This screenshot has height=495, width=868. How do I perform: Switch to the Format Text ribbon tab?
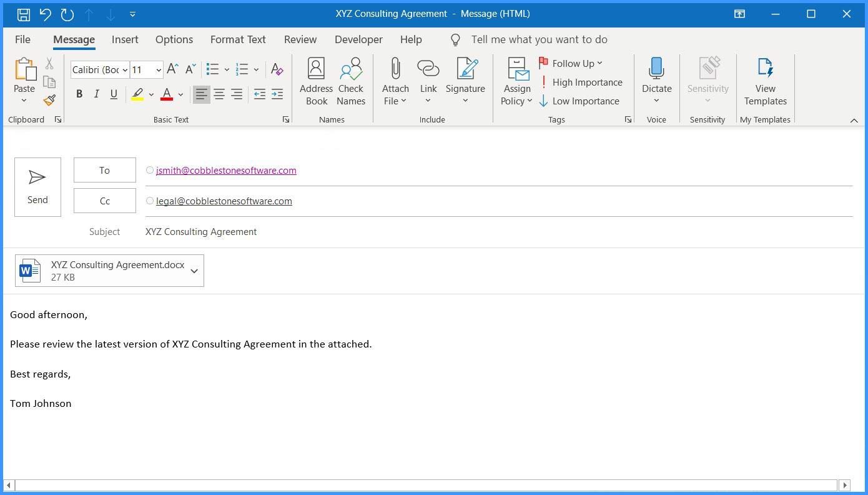point(238,39)
